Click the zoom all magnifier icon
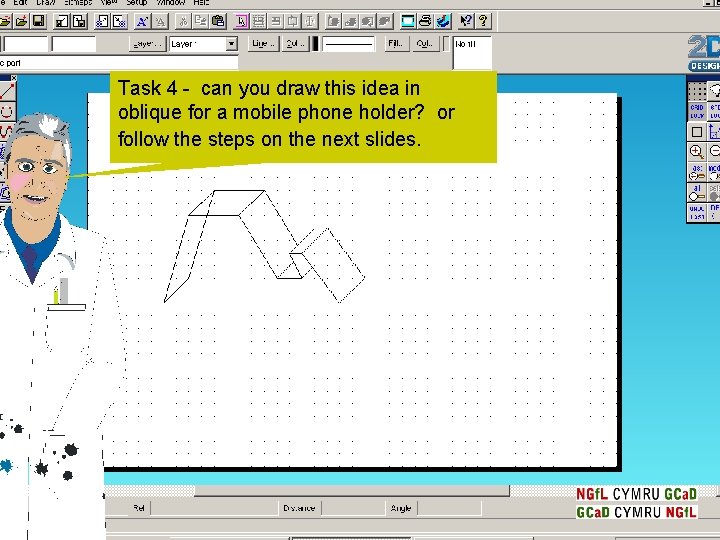720x540 pixels. (697, 192)
